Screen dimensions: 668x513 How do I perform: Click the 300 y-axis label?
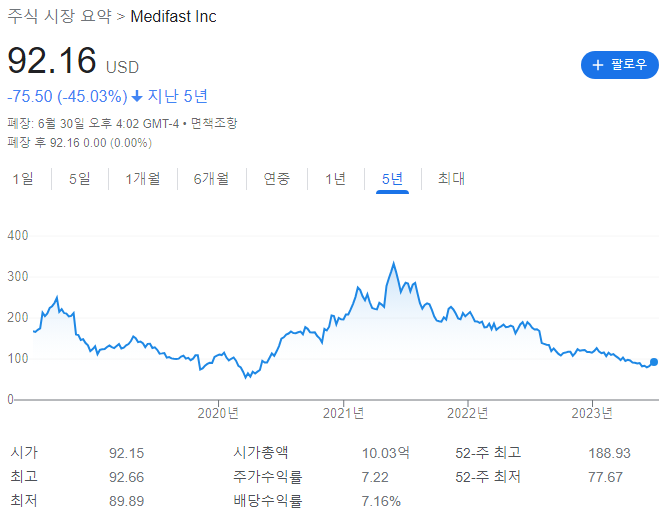18,277
